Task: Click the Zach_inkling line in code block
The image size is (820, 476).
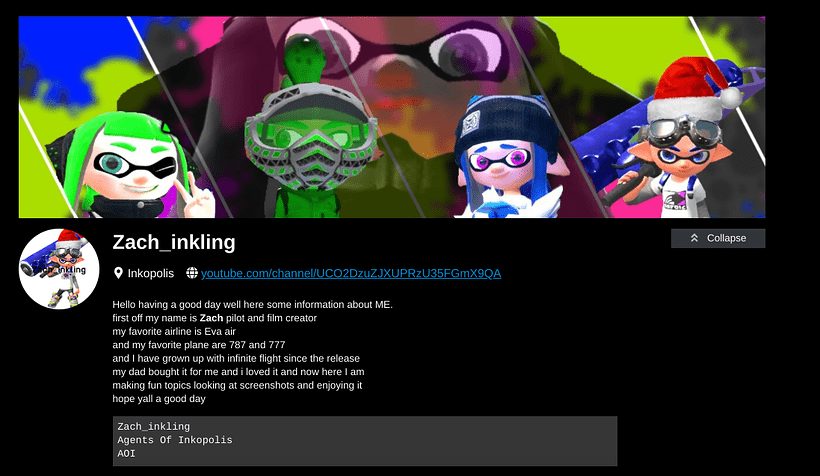Action: 154,426
